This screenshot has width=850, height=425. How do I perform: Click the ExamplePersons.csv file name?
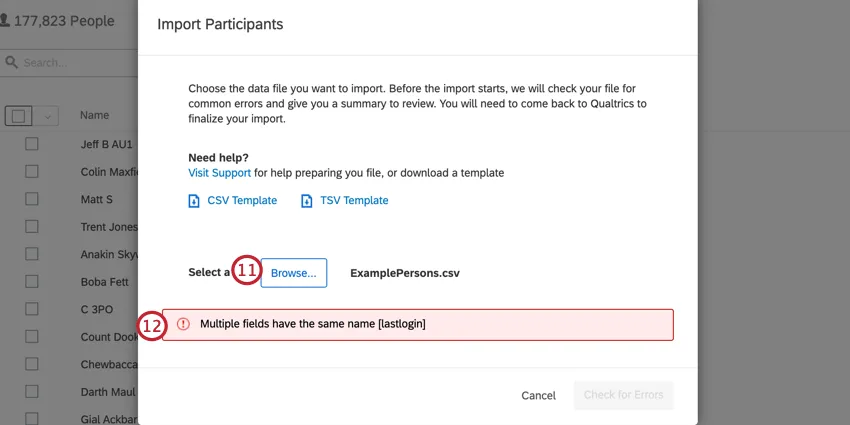pos(405,272)
